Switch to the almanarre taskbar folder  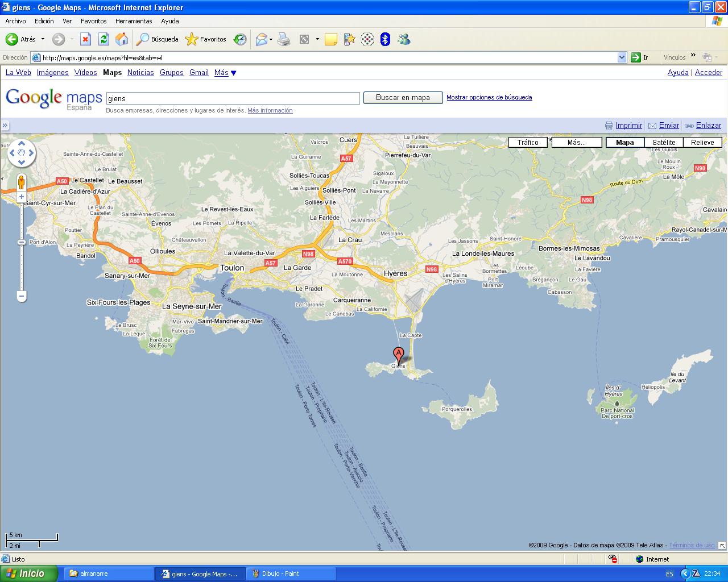[108, 573]
